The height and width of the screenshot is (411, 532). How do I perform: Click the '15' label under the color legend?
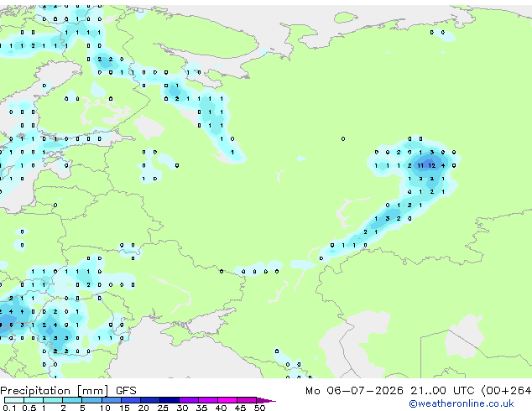(124, 408)
